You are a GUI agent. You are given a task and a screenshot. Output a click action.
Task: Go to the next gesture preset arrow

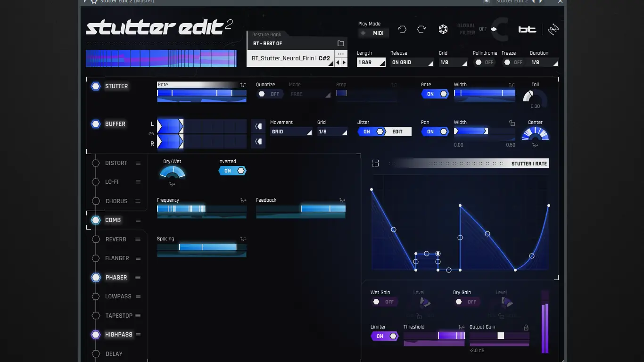click(344, 62)
